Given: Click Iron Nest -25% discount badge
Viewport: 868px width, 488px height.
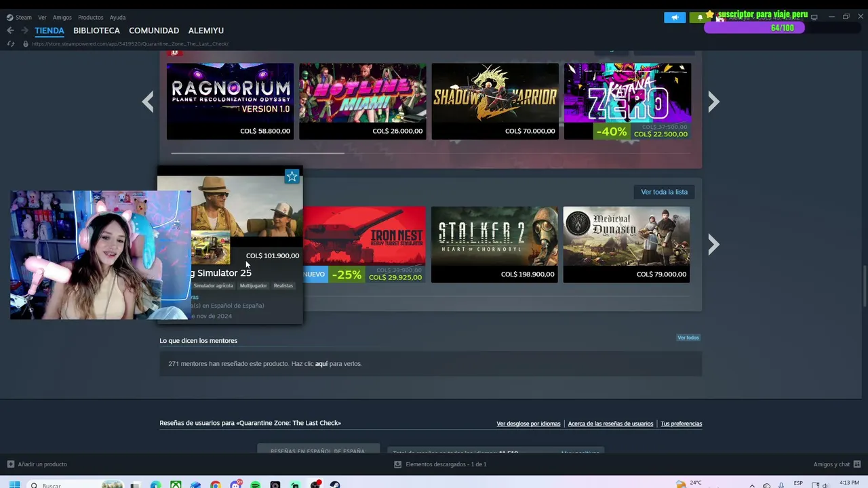Looking at the screenshot, I should (x=347, y=274).
